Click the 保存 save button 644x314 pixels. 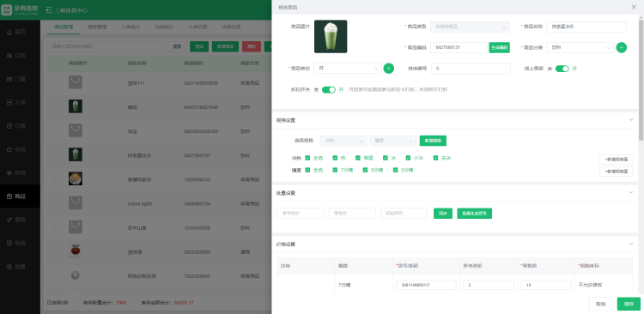629,305
